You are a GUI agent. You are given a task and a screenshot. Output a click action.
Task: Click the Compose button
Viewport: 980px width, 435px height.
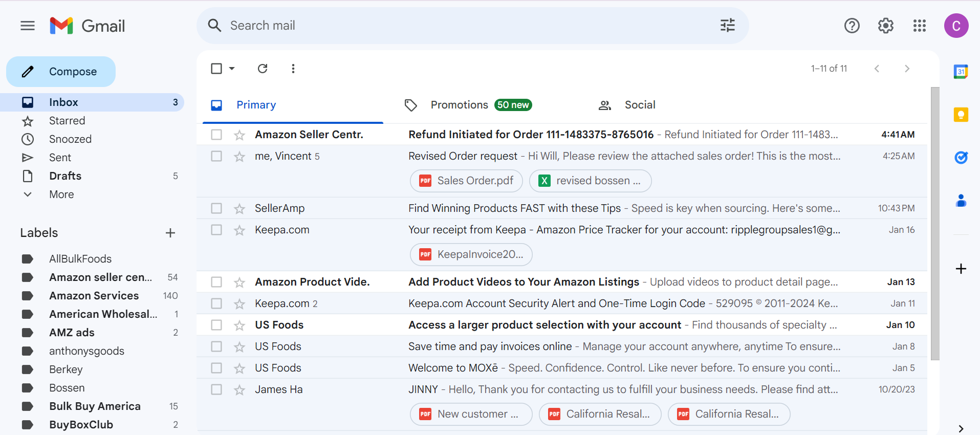point(61,72)
